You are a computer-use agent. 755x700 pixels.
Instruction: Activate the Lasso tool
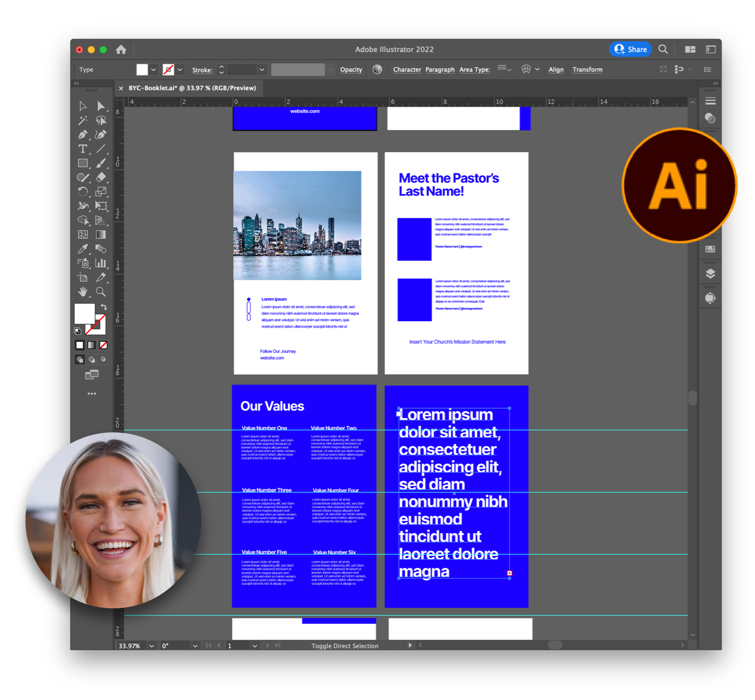click(x=101, y=121)
